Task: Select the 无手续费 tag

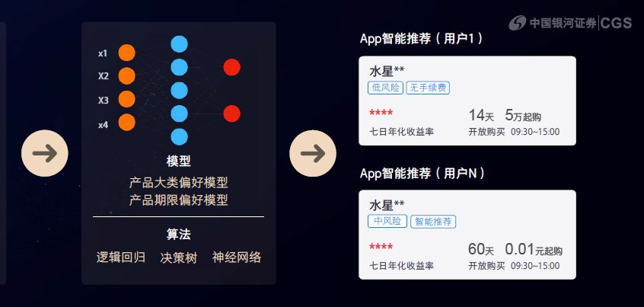Action: point(427,88)
